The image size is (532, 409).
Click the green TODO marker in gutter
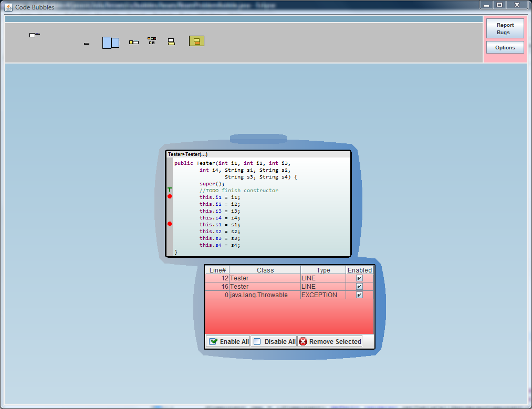coord(170,190)
